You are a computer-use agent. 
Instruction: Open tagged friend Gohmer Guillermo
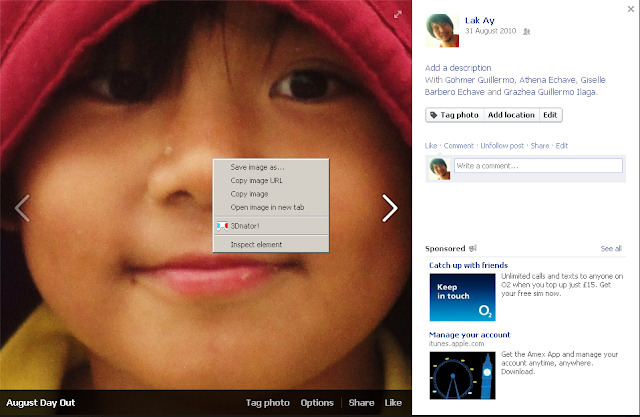point(480,80)
